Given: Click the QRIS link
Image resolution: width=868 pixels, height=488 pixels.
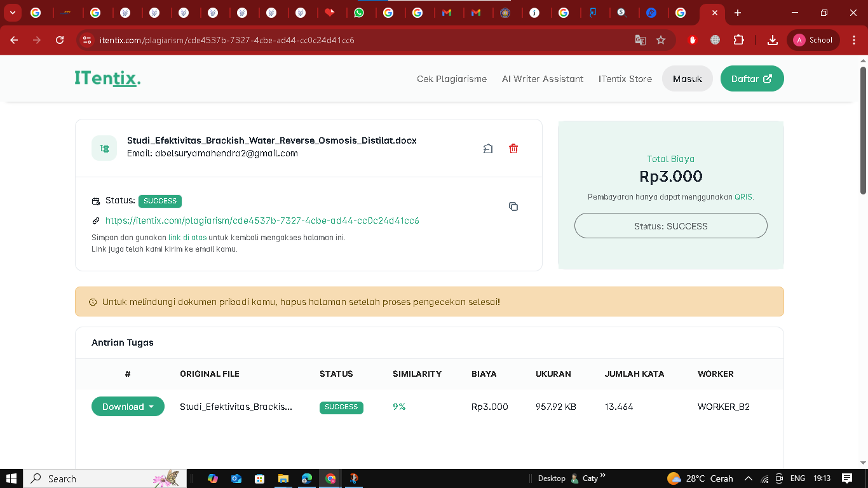Looking at the screenshot, I should point(743,197).
